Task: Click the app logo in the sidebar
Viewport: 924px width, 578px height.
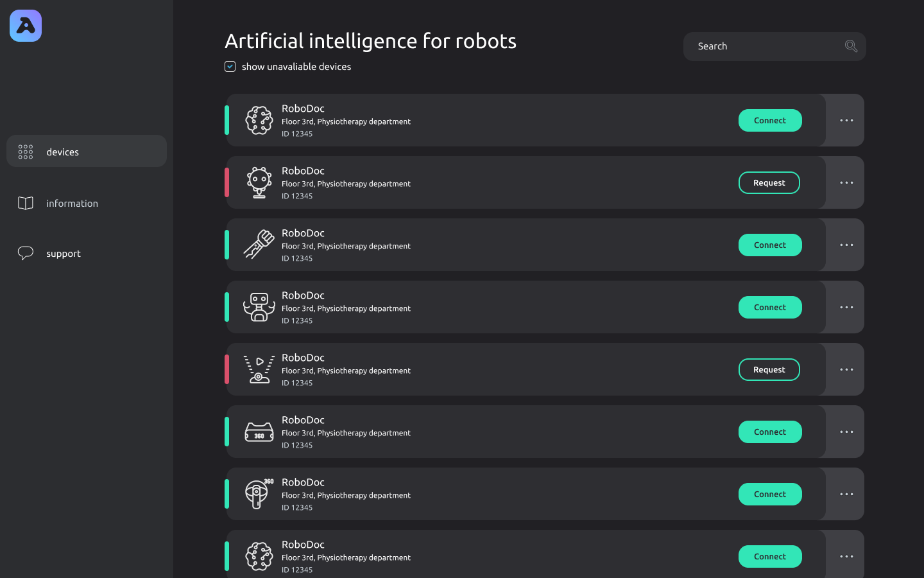Action: [x=26, y=26]
